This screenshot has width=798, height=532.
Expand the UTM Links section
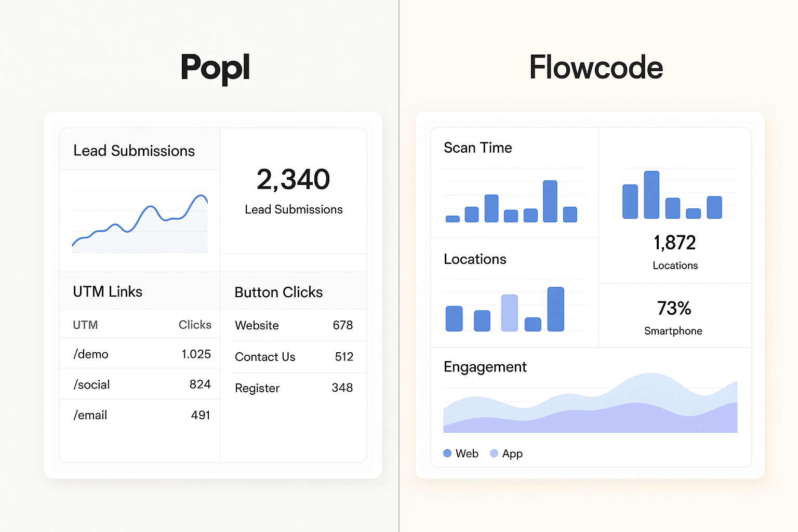click(x=108, y=291)
